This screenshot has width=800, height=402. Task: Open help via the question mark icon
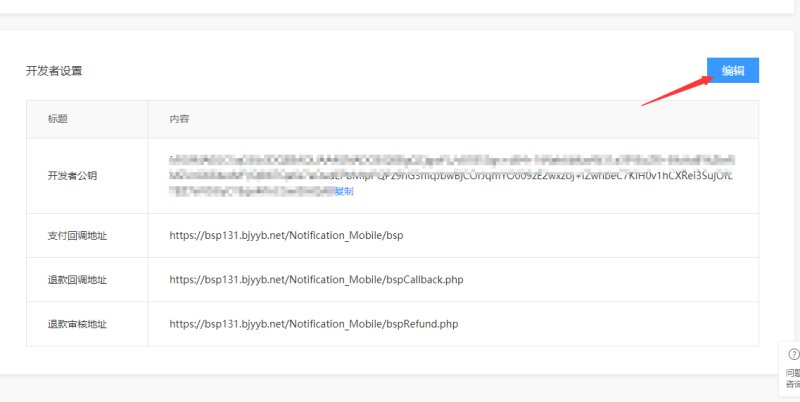(793, 354)
